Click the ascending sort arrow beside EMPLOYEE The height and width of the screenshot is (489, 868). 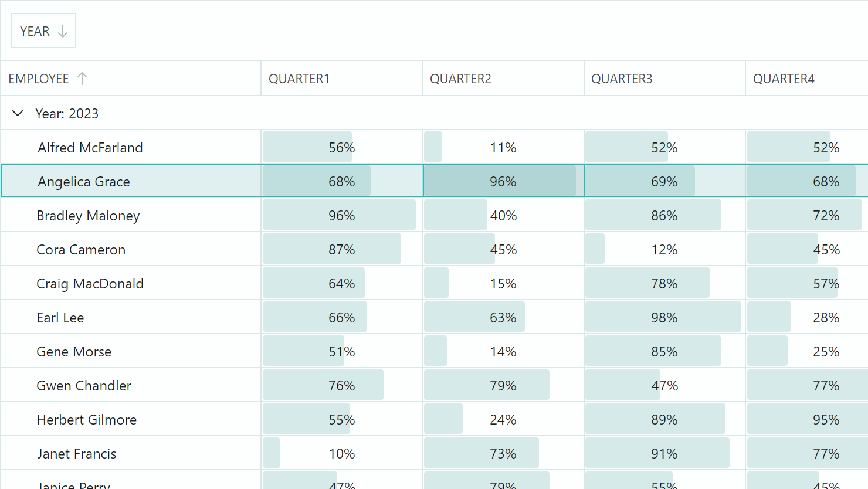click(82, 79)
